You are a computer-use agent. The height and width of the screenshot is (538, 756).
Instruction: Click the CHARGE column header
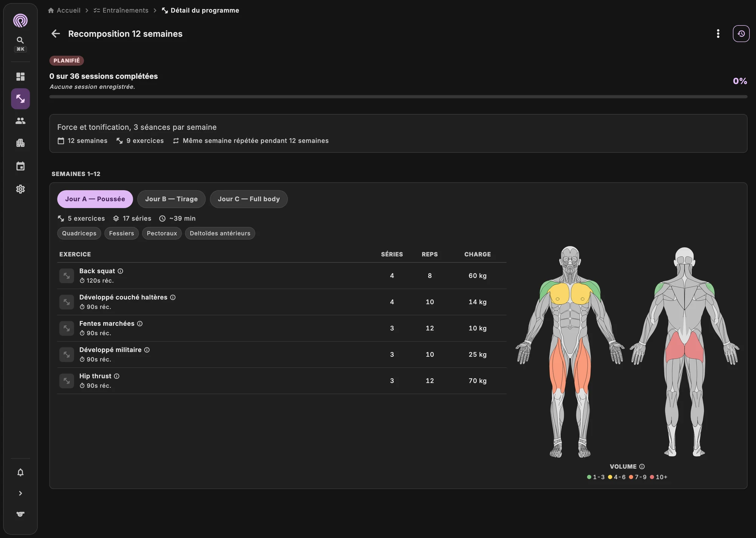(477, 254)
